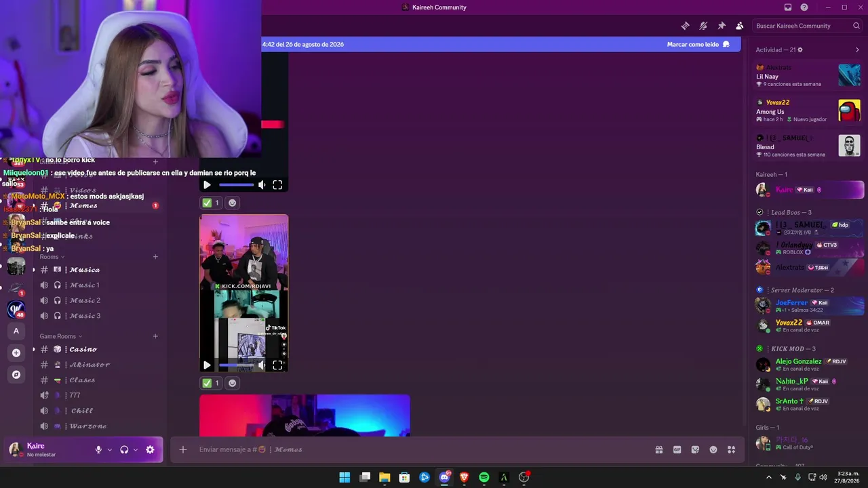Toggle checkmark reaction under the RDJAVI video
The image size is (868, 488).
point(210,383)
